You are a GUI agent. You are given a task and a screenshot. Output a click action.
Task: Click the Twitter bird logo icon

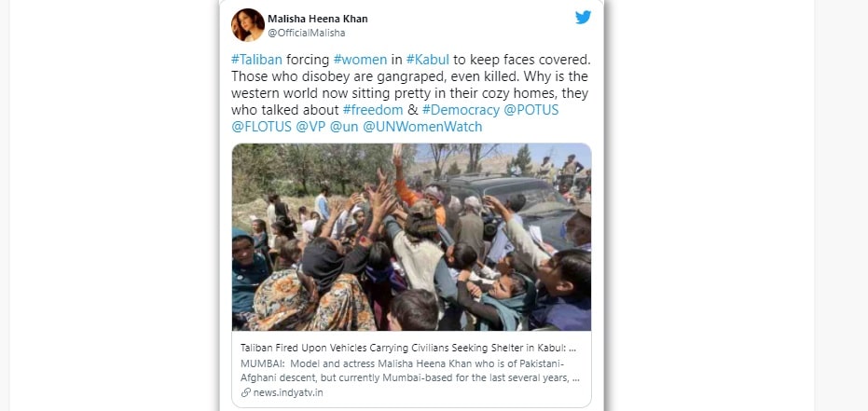coord(583,17)
